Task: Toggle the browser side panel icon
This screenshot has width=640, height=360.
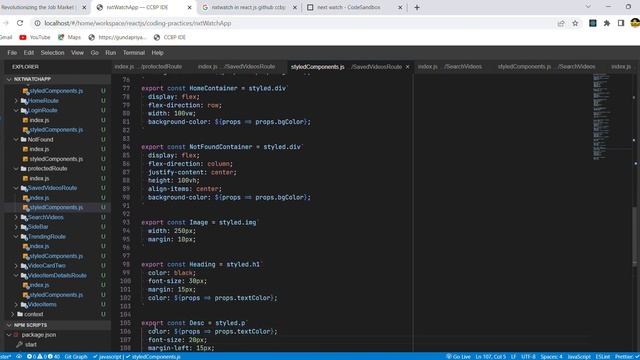Action: click(621, 23)
